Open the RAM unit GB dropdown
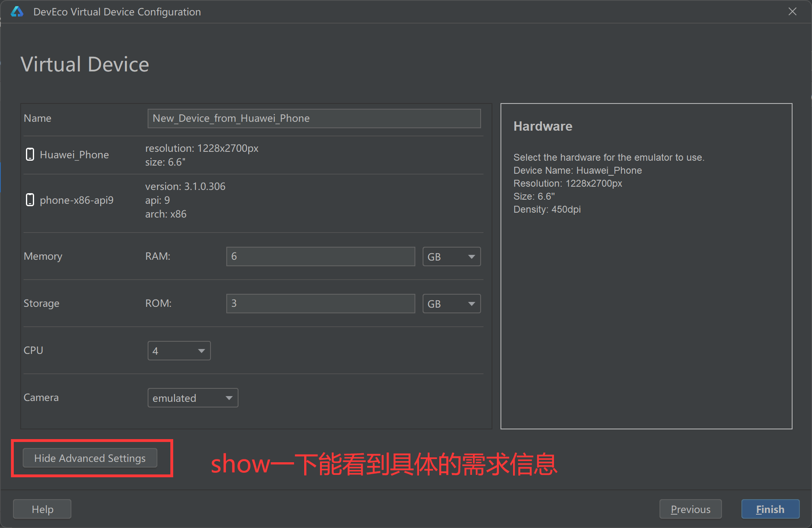The width and height of the screenshot is (812, 528). [x=451, y=256]
